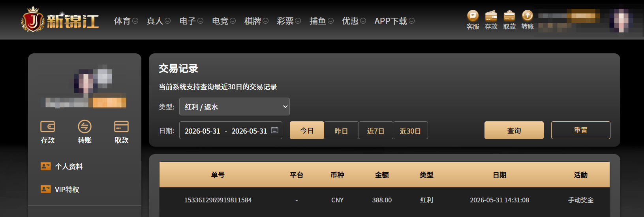Click 平台 column header
This screenshot has height=217, width=644.
(297, 175)
